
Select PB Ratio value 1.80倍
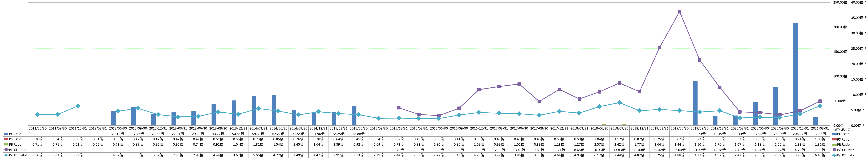pyautogui.click(x=820, y=145)
